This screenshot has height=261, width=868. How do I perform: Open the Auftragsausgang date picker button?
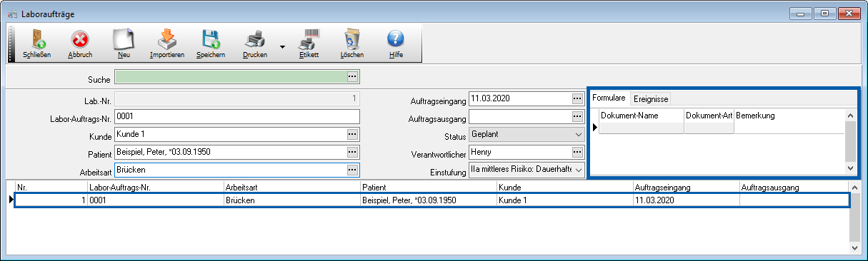[578, 116]
